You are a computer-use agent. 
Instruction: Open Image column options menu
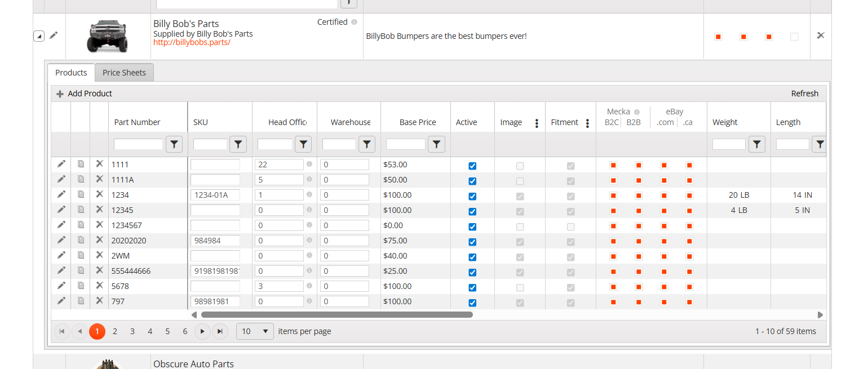coord(537,123)
